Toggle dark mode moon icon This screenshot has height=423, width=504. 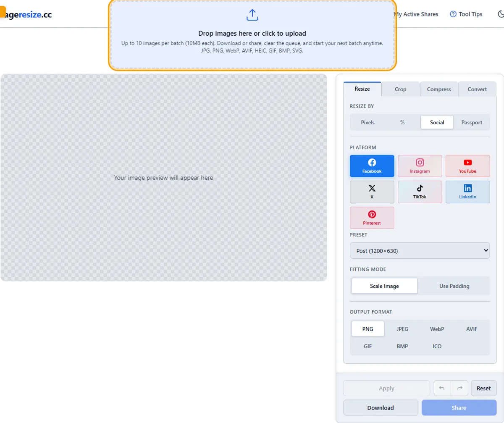tap(501, 14)
